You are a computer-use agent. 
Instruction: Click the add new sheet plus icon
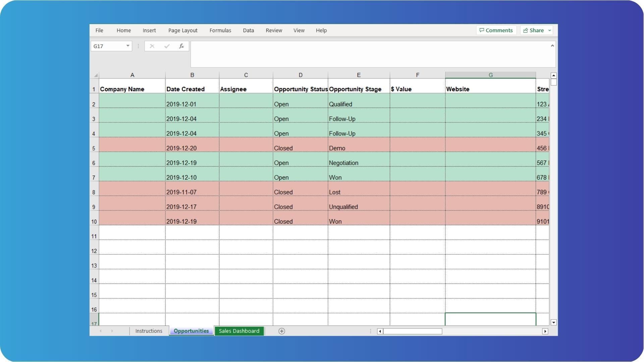coord(281,330)
